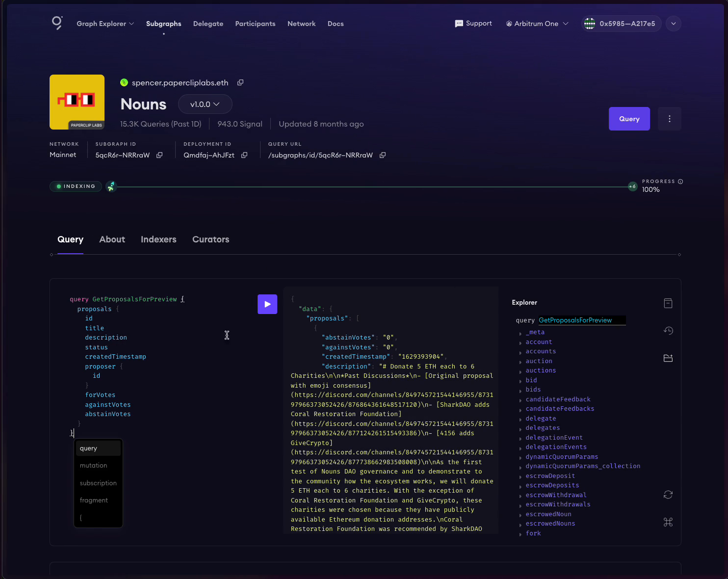728x579 pixels.
Task: Click the refresh schema icon
Action: coord(668,495)
